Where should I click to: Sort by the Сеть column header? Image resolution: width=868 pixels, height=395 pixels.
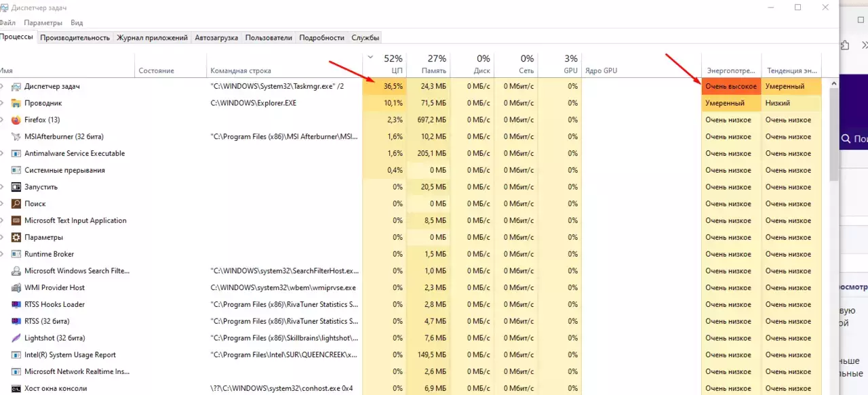coord(516,64)
